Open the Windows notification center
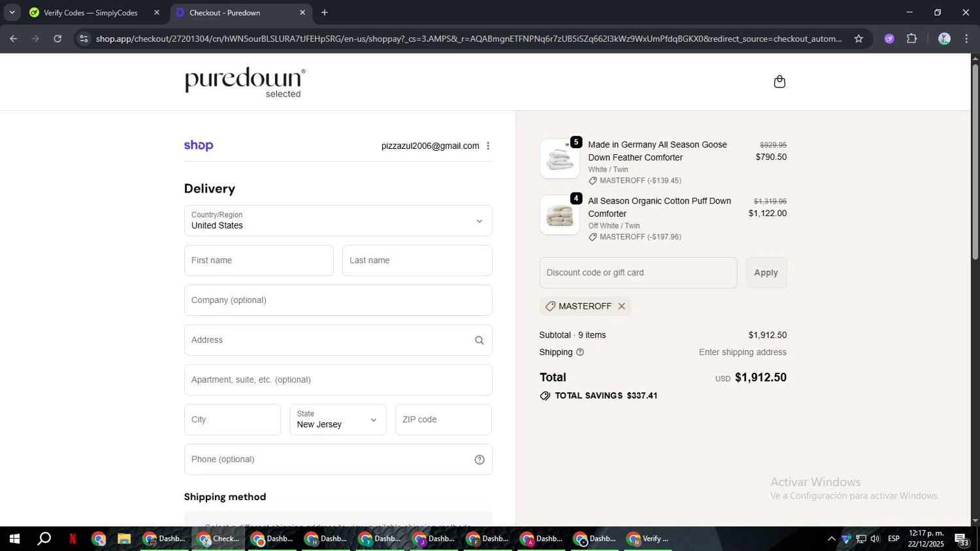This screenshot has width=980, height=551. coord(962,539)
